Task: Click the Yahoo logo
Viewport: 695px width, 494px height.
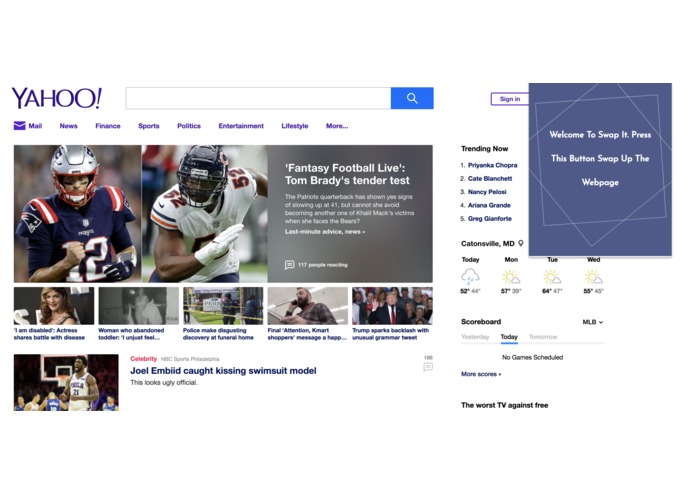Action: [x=57, y=98]
